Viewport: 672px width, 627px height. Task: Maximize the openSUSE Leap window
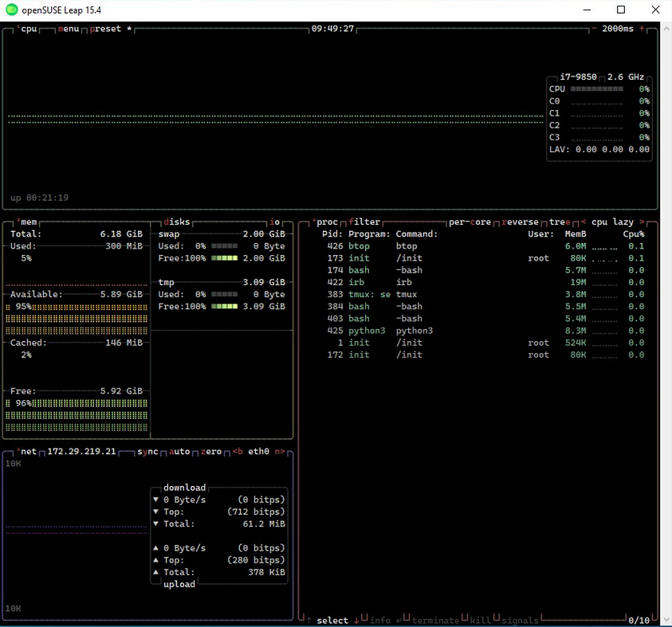[620, 10]
